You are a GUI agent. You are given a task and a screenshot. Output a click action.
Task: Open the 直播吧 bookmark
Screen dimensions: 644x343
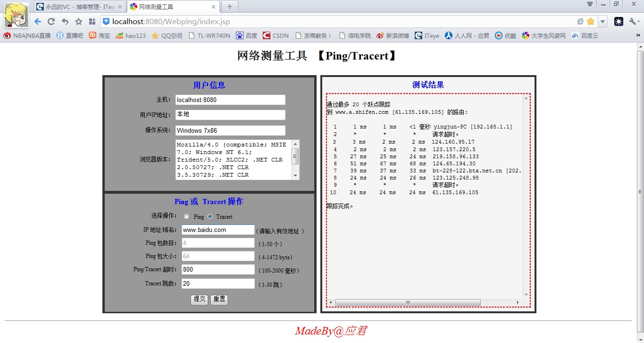[70, 35]
